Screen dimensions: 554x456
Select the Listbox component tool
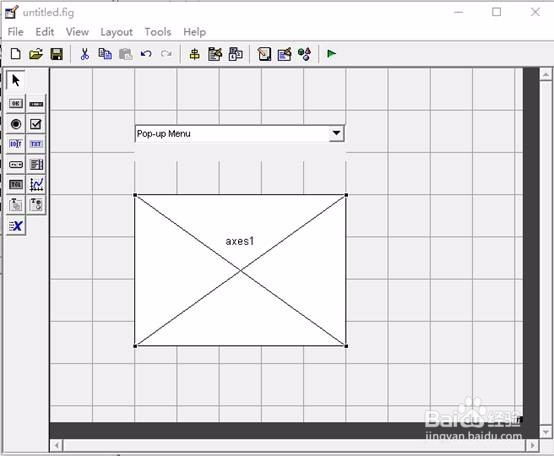click(36, 164)
